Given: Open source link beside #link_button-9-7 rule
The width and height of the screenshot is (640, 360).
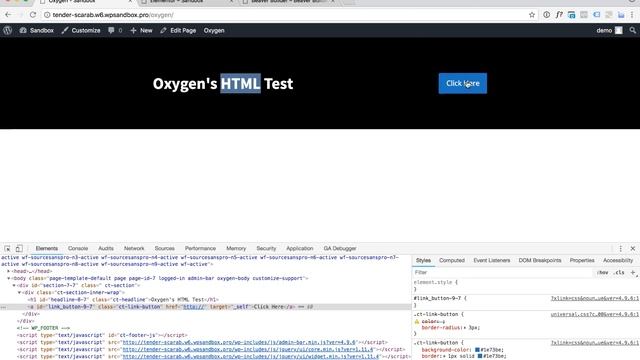Looking at the screenshot, I should pos(595,299).
